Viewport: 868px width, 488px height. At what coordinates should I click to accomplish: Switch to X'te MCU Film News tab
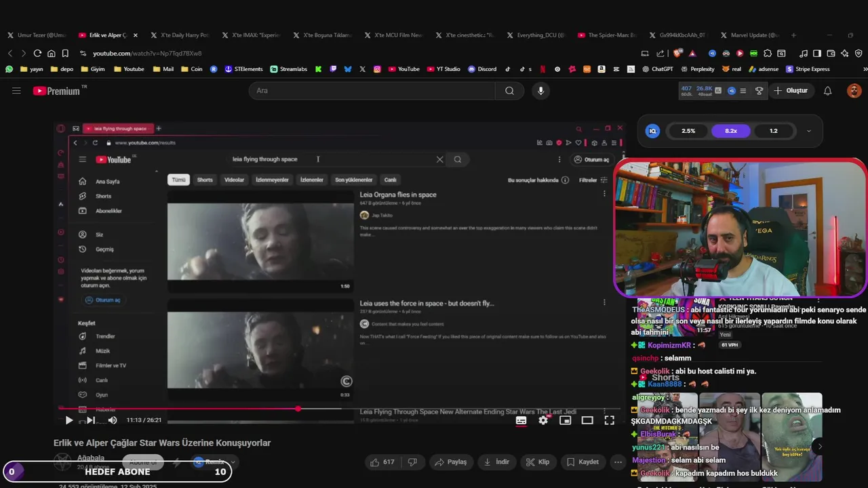pyautogui.click(x=394, y=35)
